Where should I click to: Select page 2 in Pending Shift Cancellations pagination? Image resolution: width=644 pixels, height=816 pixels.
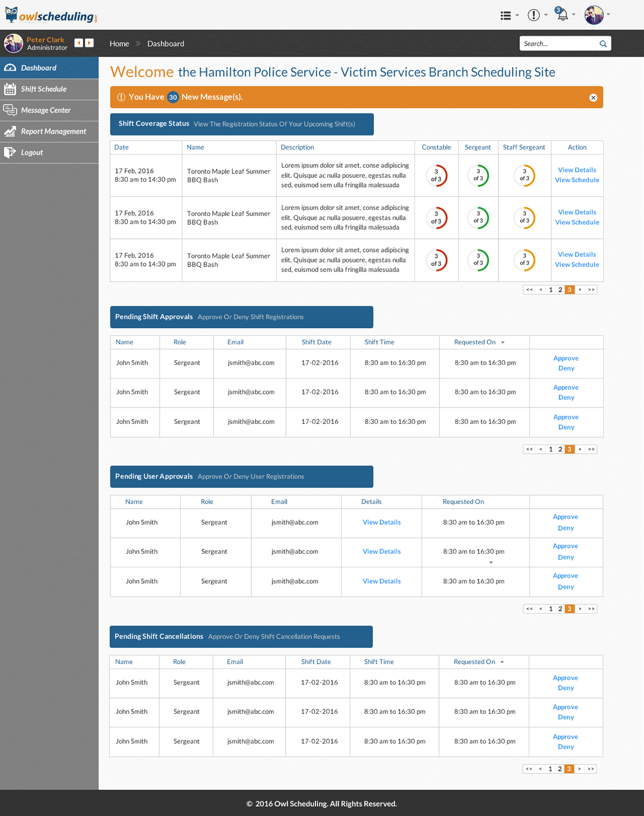[560, 769]
